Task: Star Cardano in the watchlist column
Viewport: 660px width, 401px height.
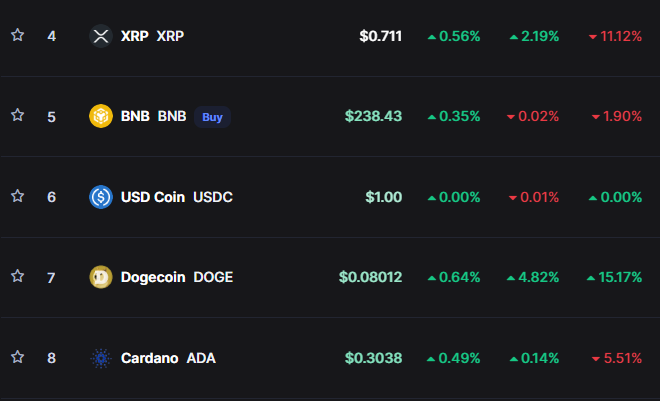Action: 17,357
